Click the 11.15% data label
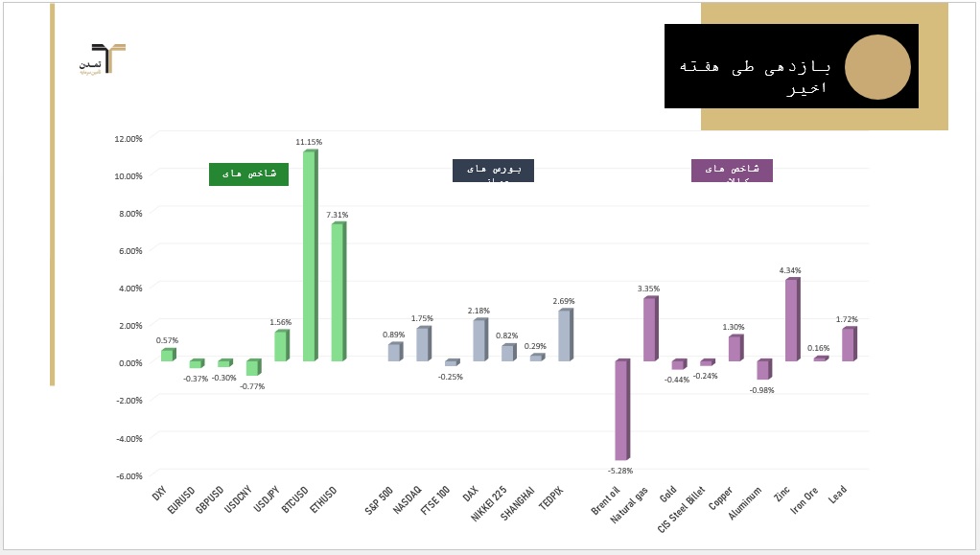The height and width of the screenshot is (555, 980). 309,142
